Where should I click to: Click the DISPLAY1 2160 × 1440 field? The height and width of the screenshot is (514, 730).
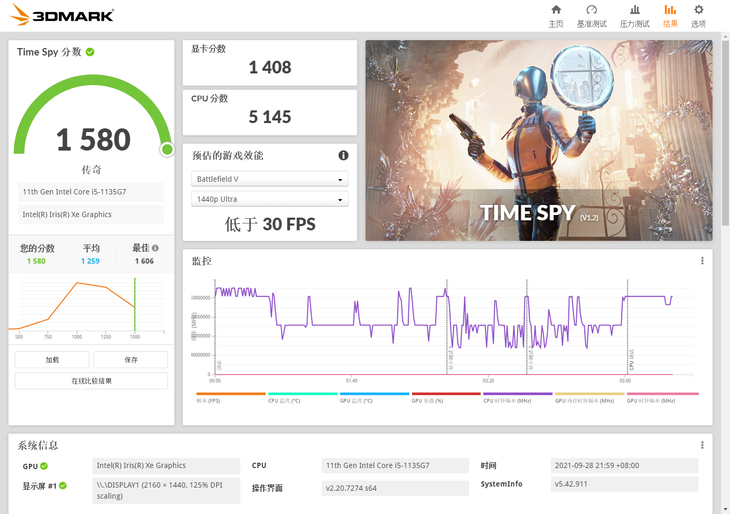(x=166, y=490)
